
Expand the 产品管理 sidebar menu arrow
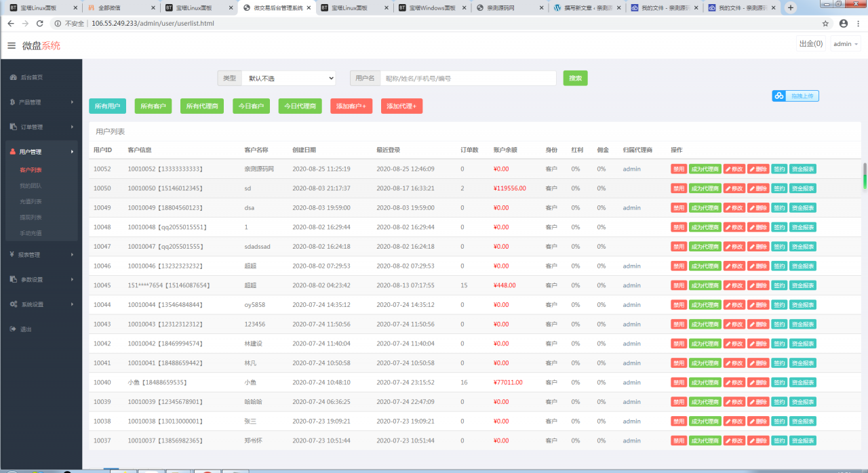click(x=72, y=102)
